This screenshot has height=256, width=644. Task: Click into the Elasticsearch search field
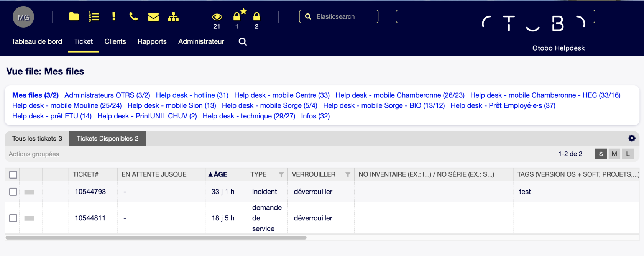pyautogui.click(x=343, y=16)
